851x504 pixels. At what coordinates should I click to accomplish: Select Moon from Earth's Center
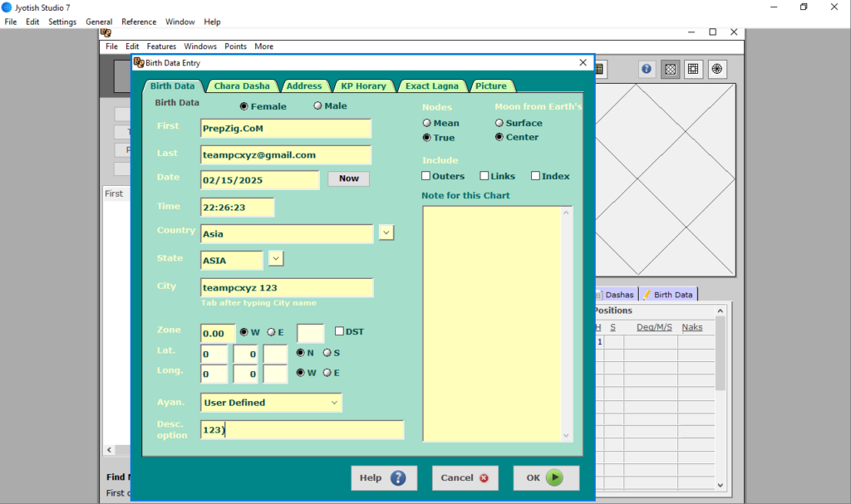click(499, 137)
